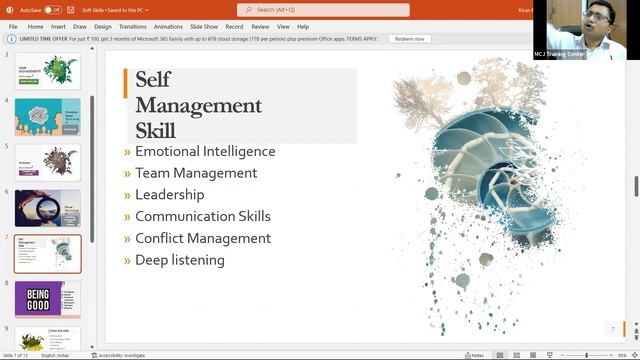
Task: Open the Transitions tab
Action: (x=133, y=27)
